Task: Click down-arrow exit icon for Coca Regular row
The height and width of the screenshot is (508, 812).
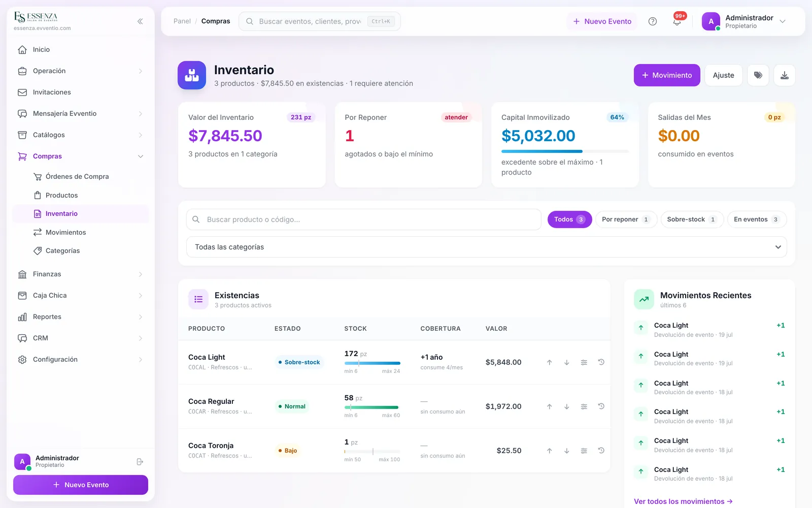Action: 567,406
